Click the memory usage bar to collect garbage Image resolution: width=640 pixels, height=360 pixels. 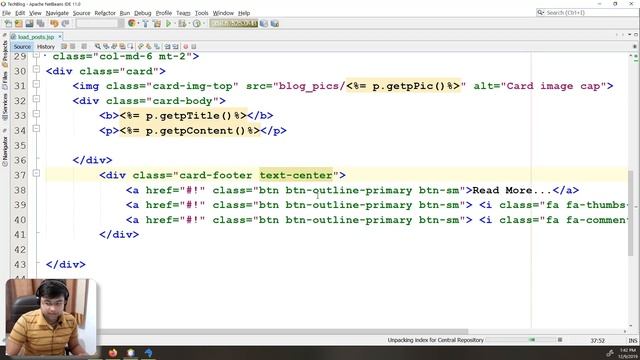(233, 23)
